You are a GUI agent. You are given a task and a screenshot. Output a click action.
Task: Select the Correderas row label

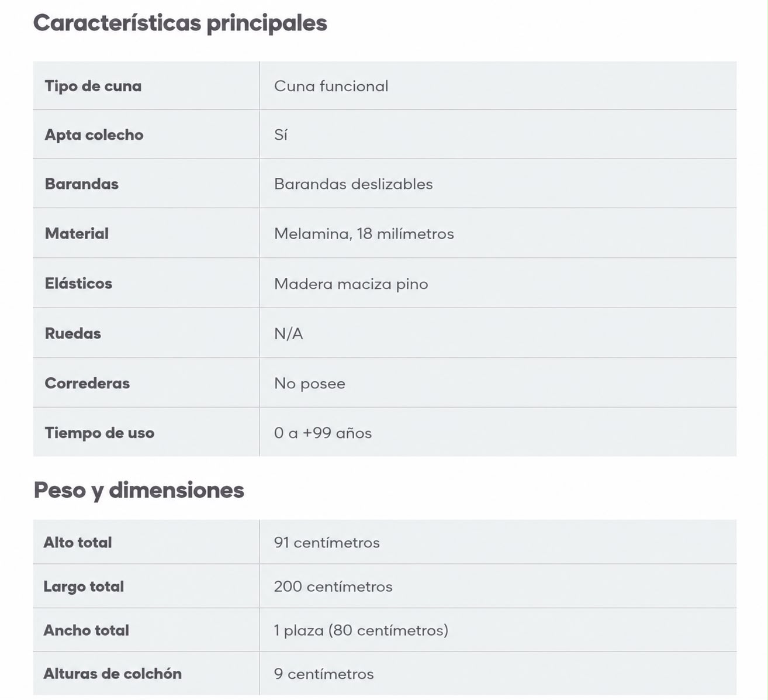pos(87,383)
